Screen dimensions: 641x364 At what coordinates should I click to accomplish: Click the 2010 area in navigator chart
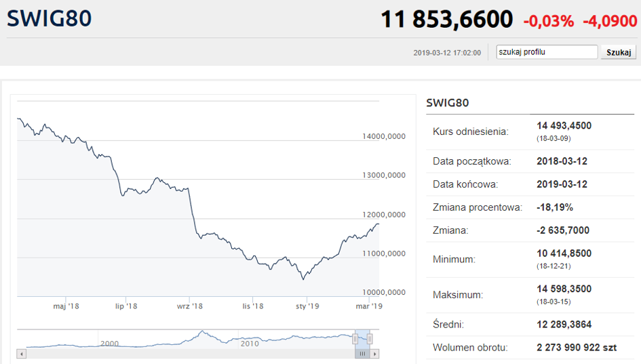(250, 344)
